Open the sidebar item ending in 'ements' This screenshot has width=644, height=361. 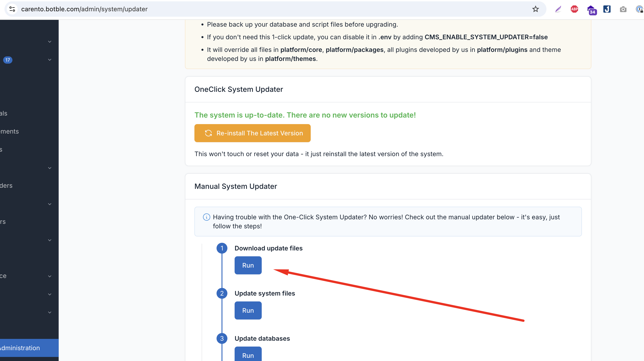pyautogui.click(x=29, y=131)
